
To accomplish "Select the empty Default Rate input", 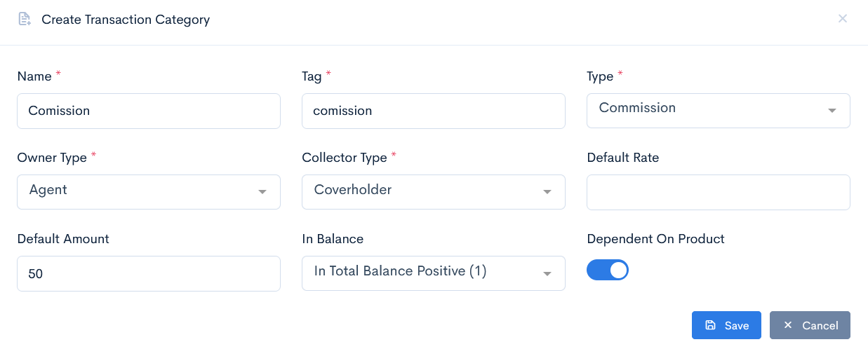I will pyautogui.click(x=719, y=192).
